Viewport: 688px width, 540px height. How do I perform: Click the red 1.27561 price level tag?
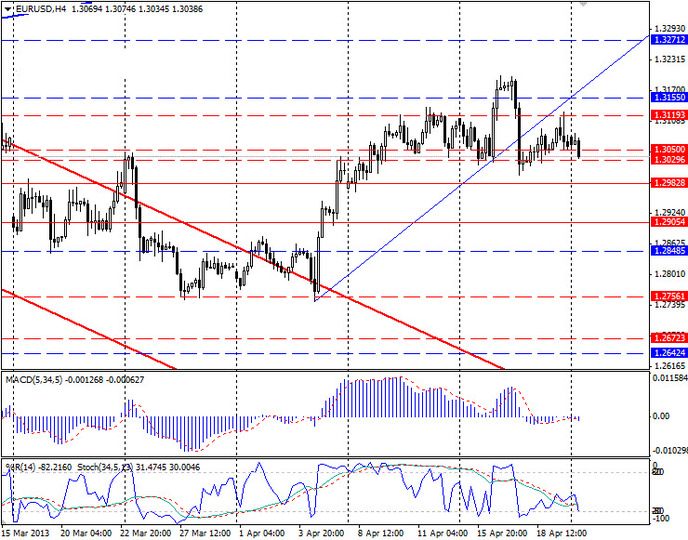667,296
